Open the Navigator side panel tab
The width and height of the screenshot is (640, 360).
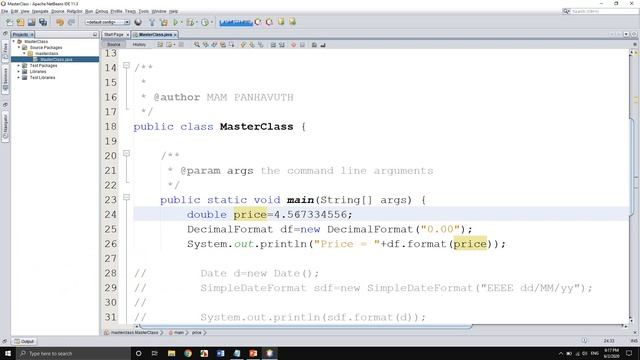(x=5, y=127)
